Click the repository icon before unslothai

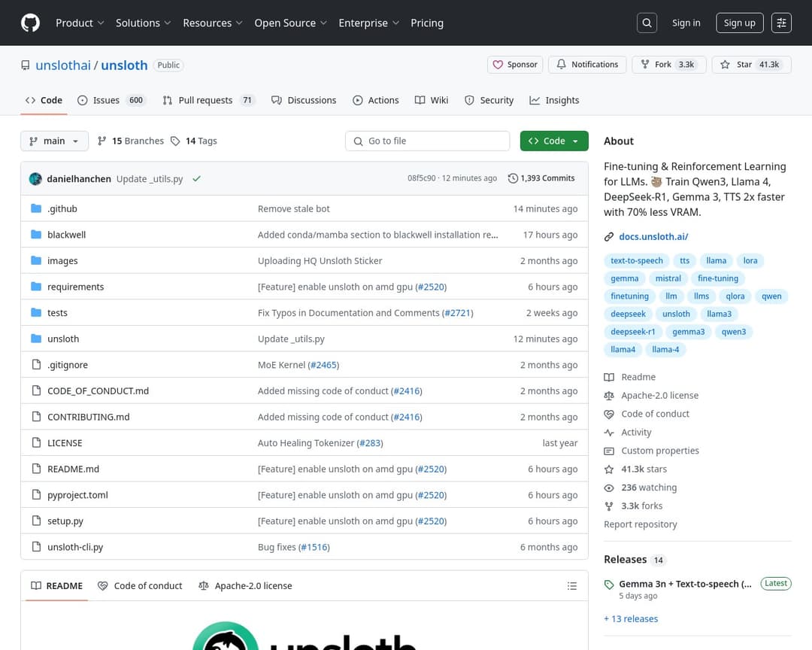[26, 65]
